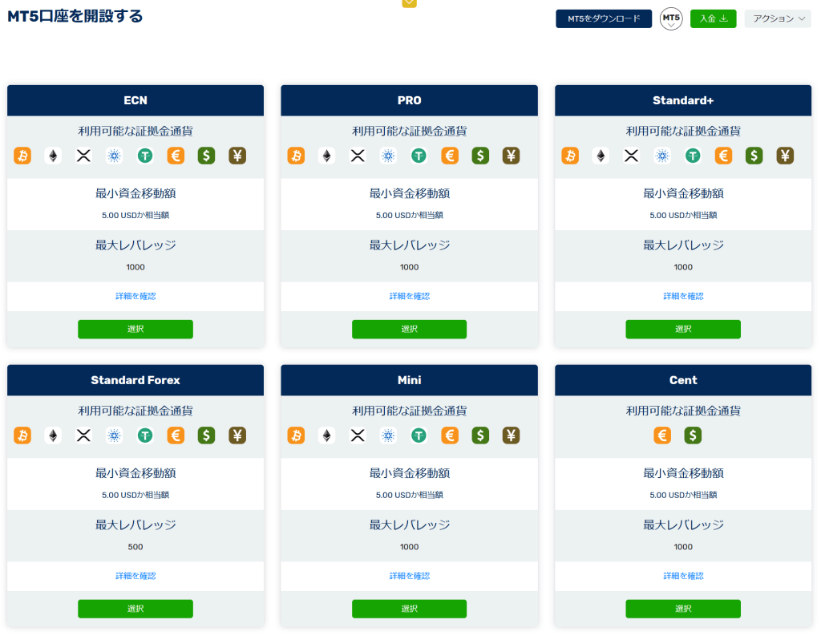The height and width of the screenshot is (644, 821).
Task: Select the Standard Forex account type
Action: tap(135, 609)
